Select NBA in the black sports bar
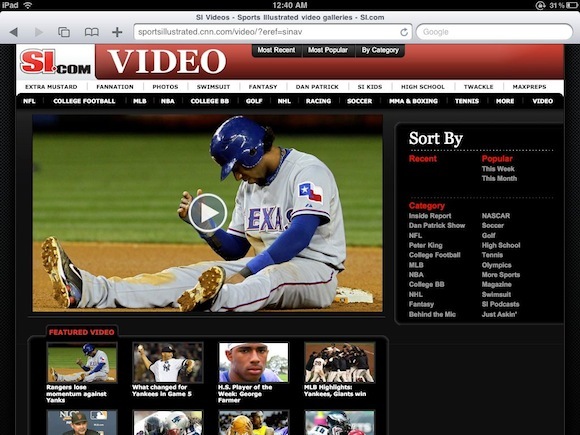Screen dimensions: 580x435 168,101
